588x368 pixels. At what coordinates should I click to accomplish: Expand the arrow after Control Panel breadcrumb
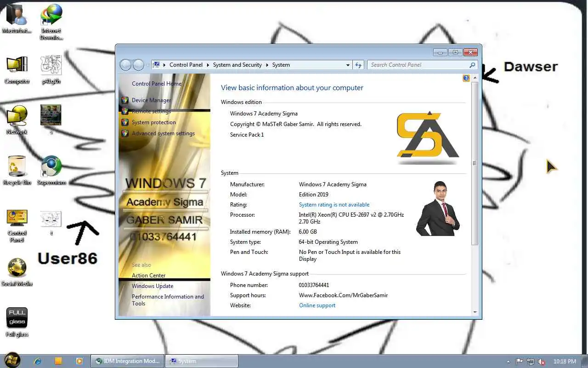pyautogui.click(x=208, y=65)
